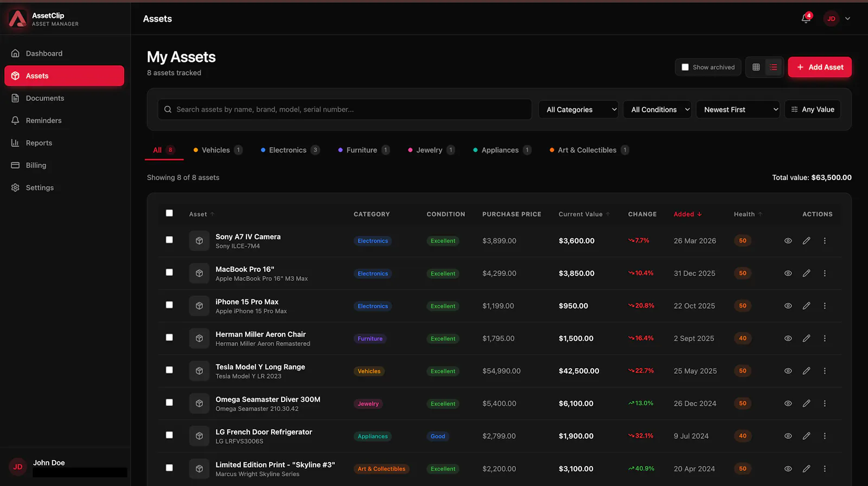The width and height of the screenshot is (868, 486).
Task: View details of Sony A7 IV Camera
Action: [x=788, y=241]
